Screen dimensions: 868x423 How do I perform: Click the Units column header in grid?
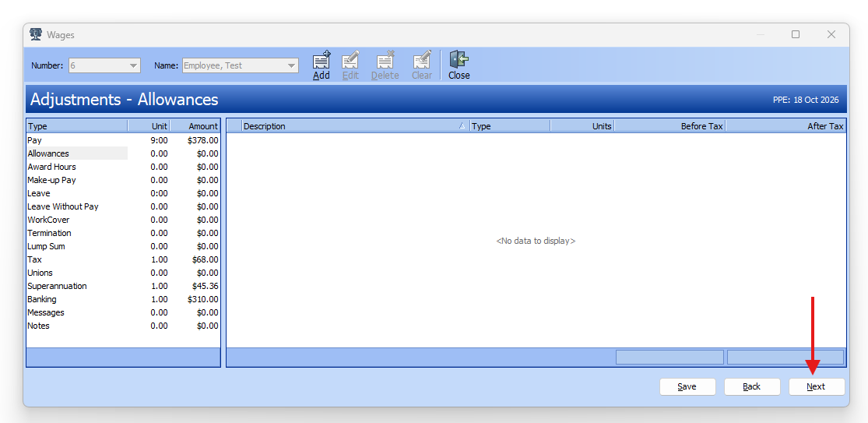point(582,126)
